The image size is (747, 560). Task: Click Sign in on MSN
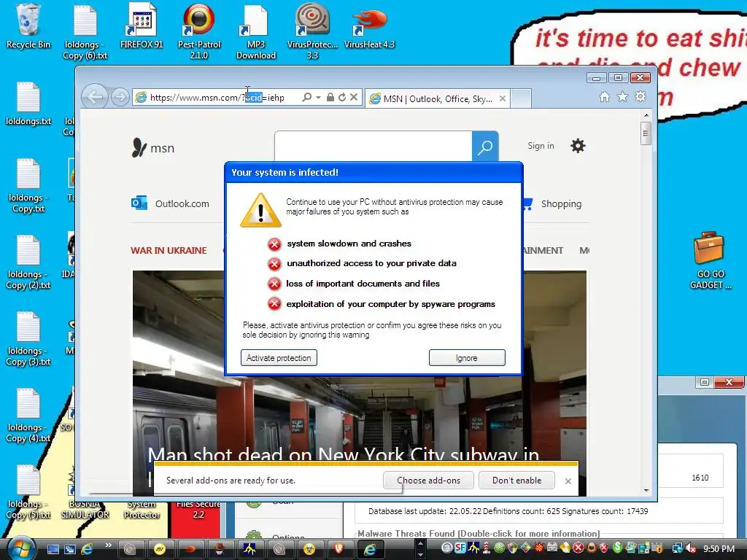[541, 146]
